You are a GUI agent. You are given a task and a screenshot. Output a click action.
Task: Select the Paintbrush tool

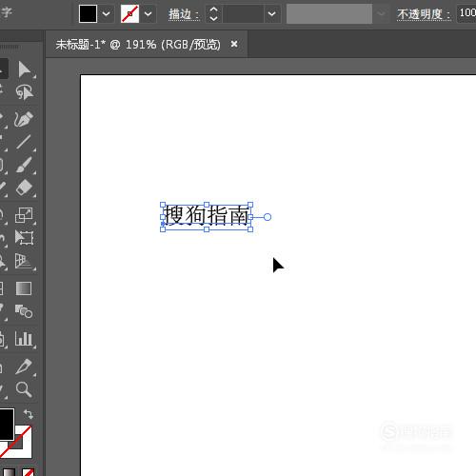24,165
